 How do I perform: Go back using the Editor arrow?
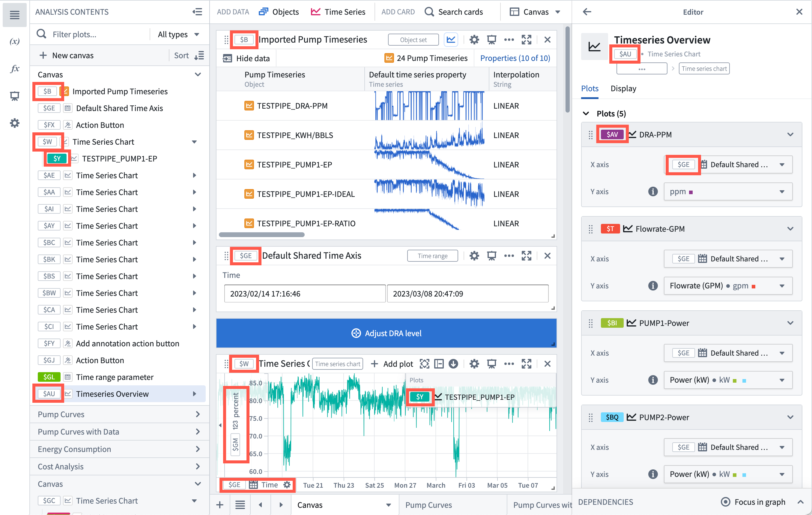point(587,12)
